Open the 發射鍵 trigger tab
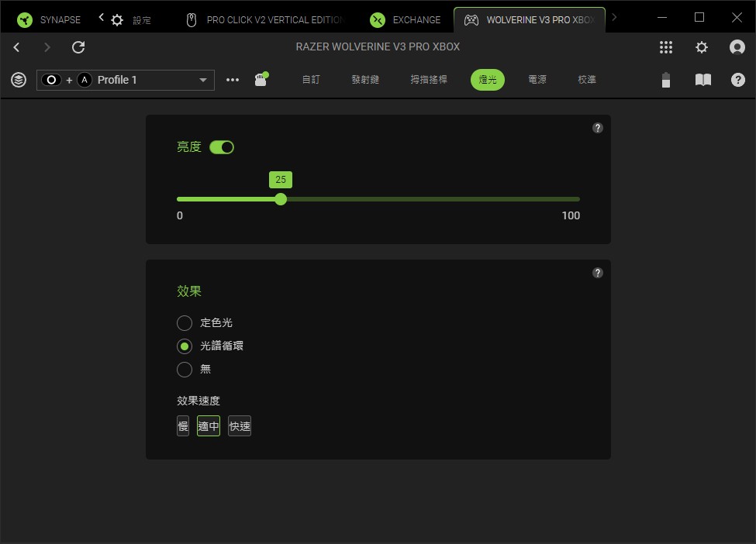This screenshot has width=756, height=544. 365,80
